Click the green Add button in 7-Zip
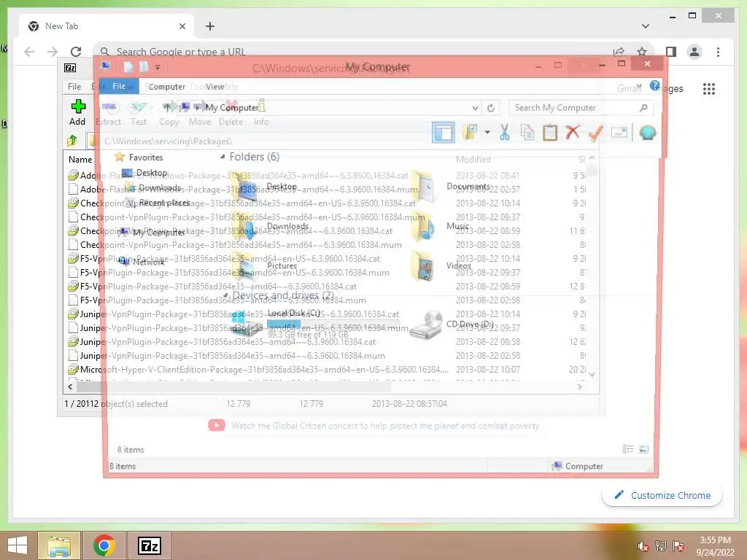The width and height of the screenshot is (747, 560). coord(77,112)
